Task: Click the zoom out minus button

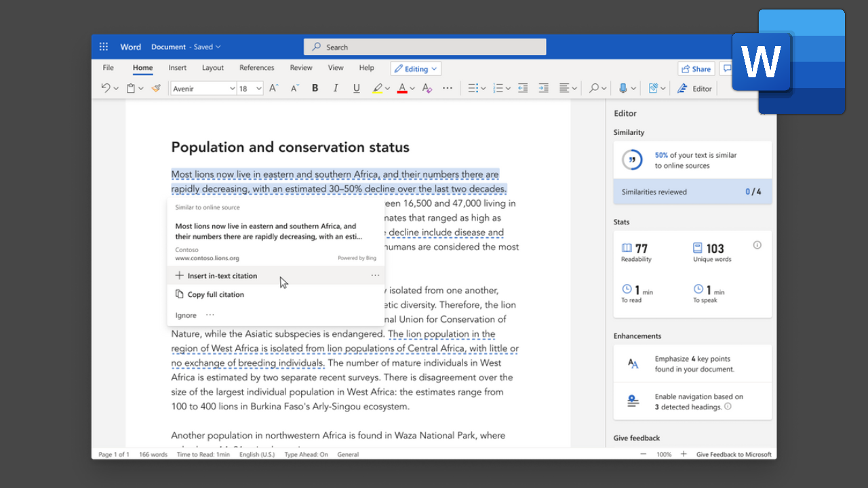Action: 643,454
